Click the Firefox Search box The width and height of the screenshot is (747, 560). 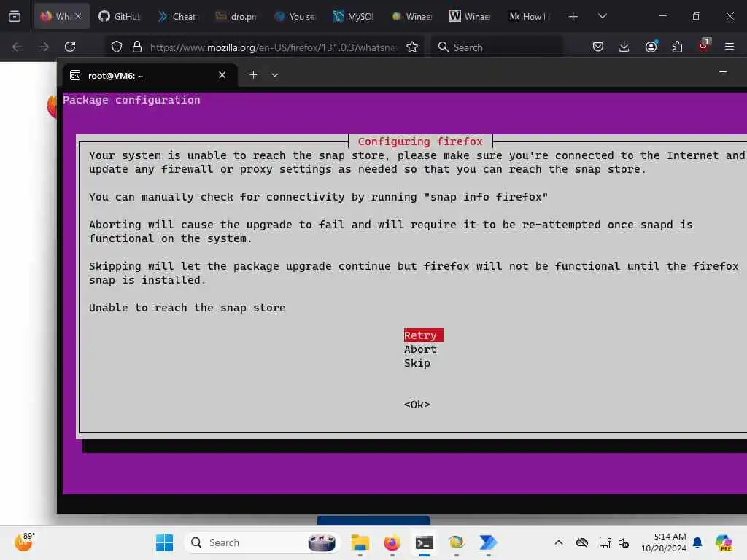pyautogui.click(x=498, y=47)
